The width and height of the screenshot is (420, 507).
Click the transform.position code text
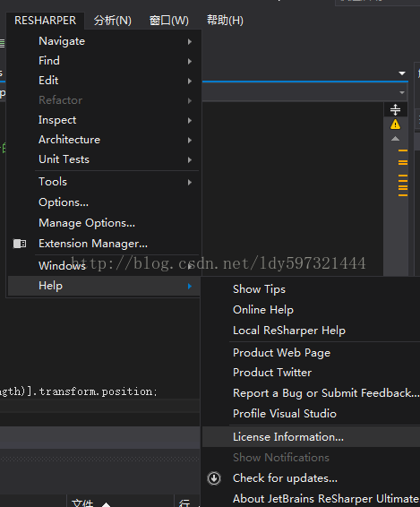[x=98, y=391]
